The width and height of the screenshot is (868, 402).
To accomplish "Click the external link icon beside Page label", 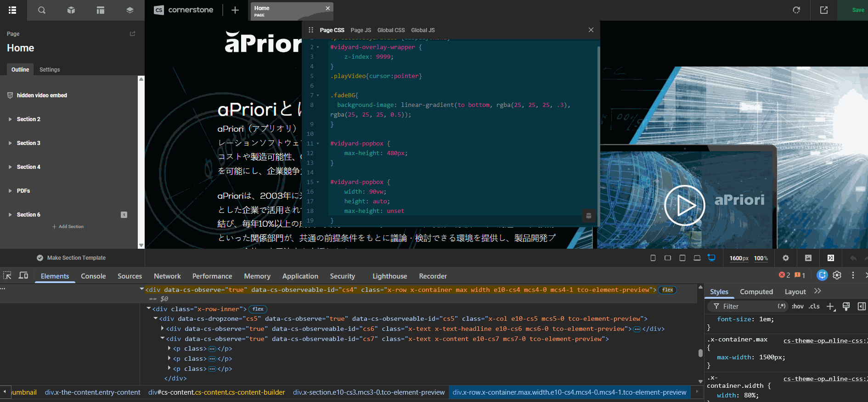I will pyautogui.click(x=133, y=33).
